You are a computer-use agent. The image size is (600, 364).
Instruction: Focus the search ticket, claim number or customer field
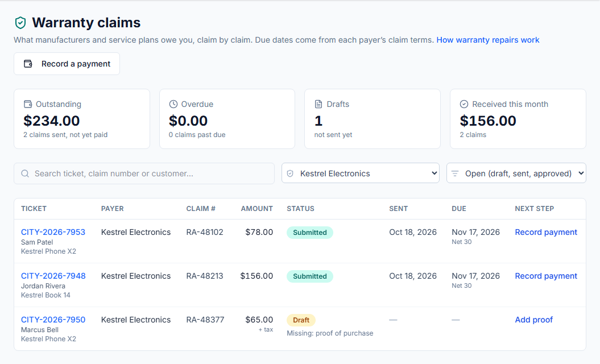point(144,173)
